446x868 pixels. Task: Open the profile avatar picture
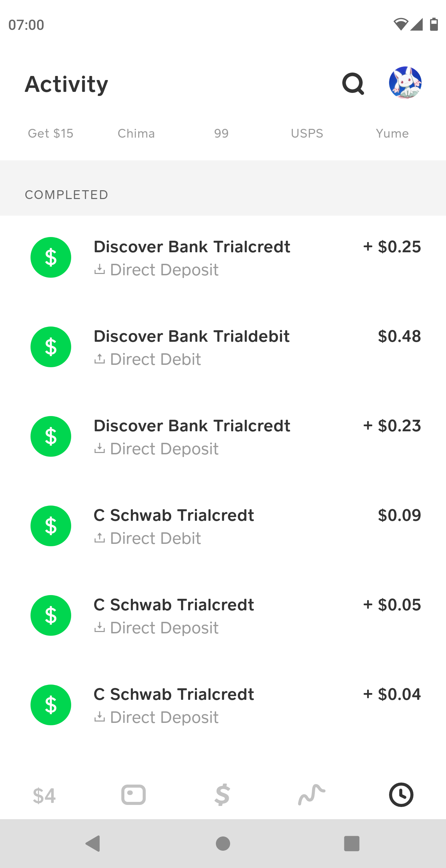point(405,83)
